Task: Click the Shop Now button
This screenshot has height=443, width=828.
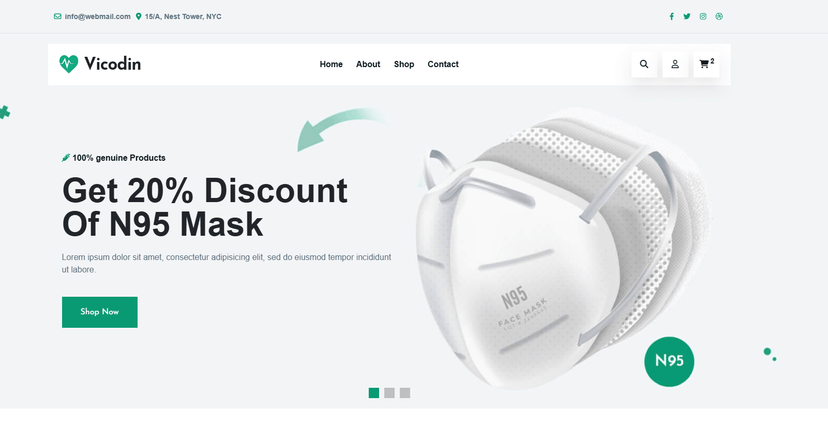Action: 100,312
